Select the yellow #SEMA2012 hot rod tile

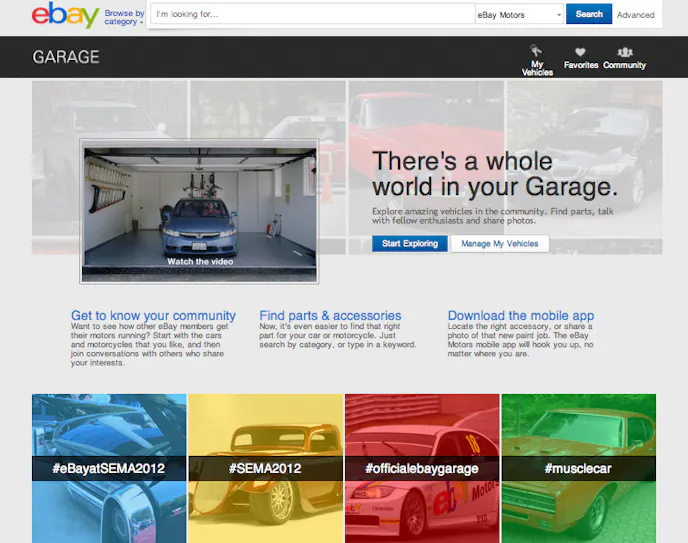point(265,467)
